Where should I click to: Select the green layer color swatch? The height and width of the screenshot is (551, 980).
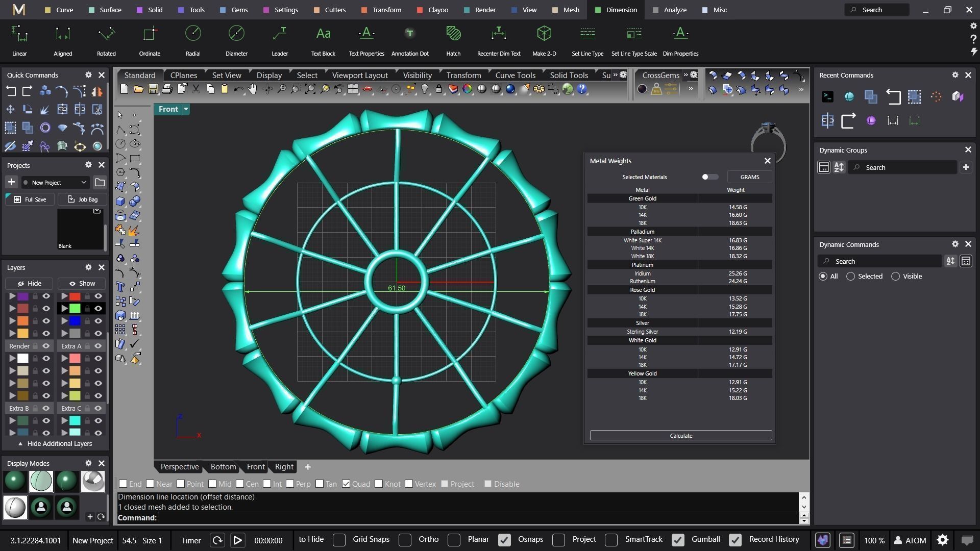pyautogui.click(x=75, y=309)
